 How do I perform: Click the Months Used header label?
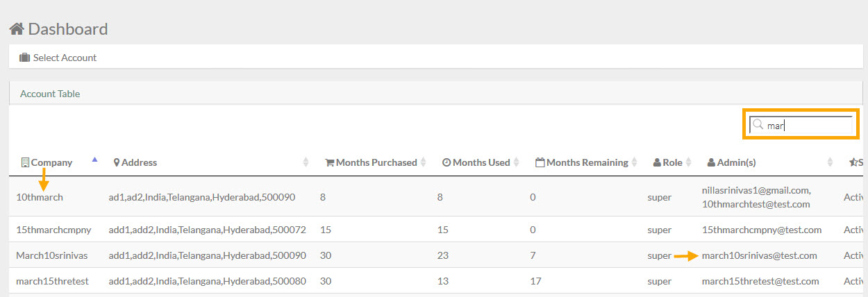tap(481, 162)
